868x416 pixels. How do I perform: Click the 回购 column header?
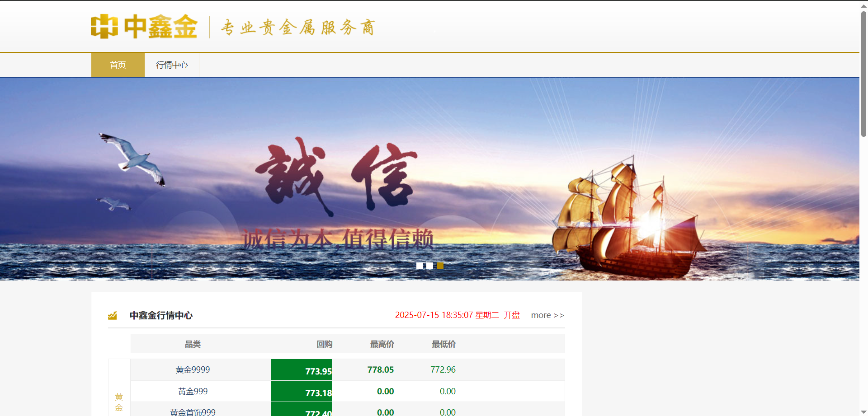[x=324, y=344]
